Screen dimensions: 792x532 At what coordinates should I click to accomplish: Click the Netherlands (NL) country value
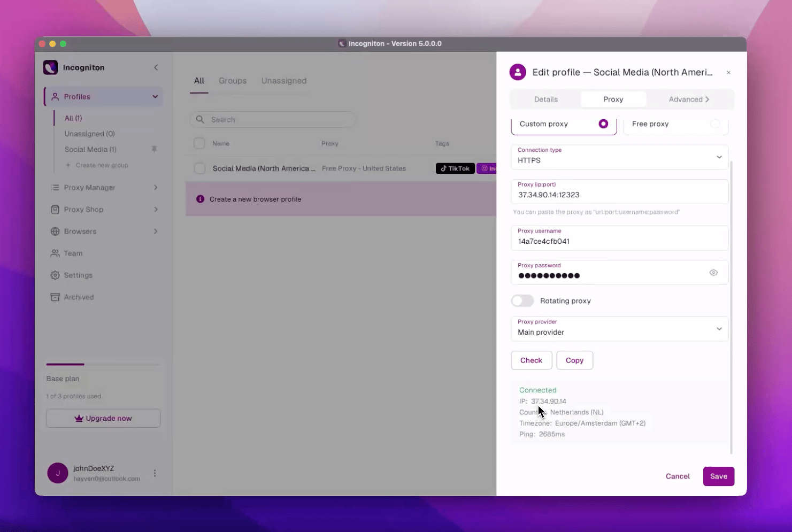point(577,412)
